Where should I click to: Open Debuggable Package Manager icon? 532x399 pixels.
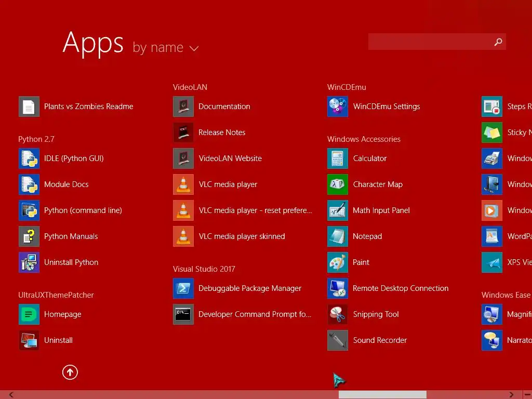(x=183, y=288)
